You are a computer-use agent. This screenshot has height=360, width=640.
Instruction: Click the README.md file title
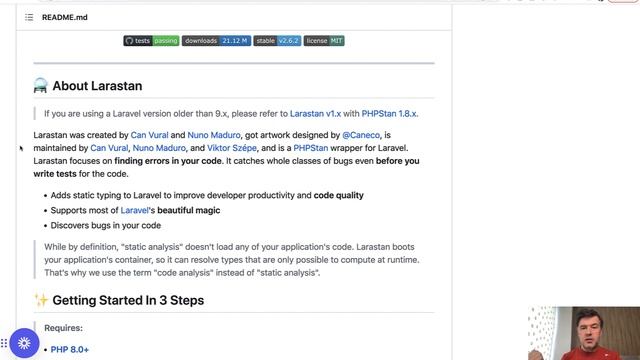64,17
